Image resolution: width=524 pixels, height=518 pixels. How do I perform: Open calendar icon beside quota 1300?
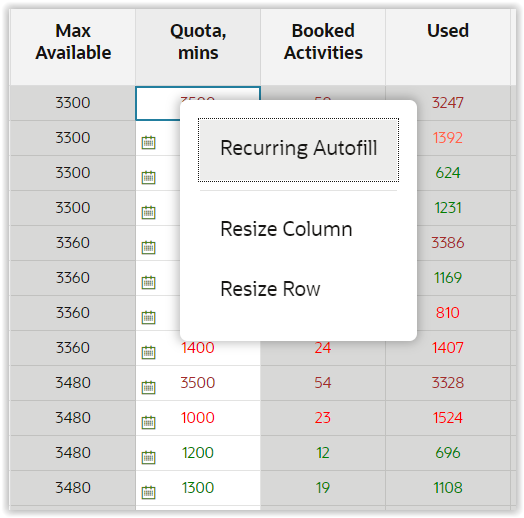pyautogui.click(x=148, y=493)
